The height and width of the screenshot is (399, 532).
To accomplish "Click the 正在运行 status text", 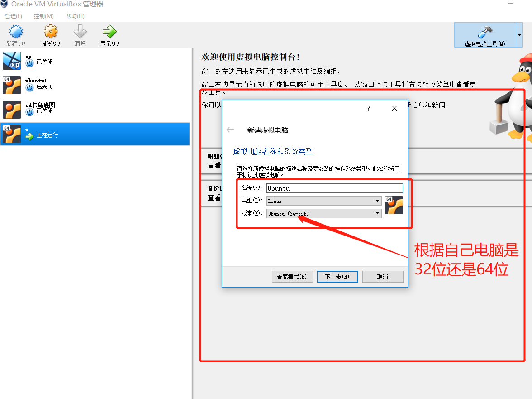I will click(47, 135).
